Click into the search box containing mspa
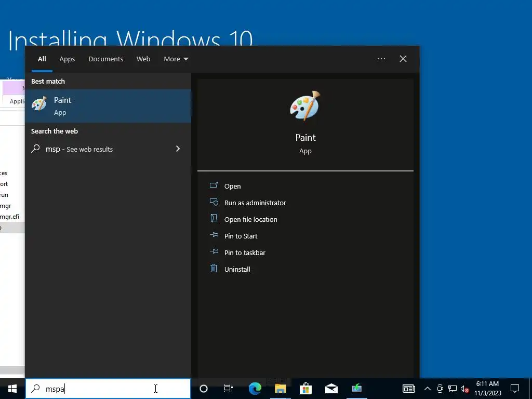The height and width of the screenshot is (399, 532). tap(108, 389)
